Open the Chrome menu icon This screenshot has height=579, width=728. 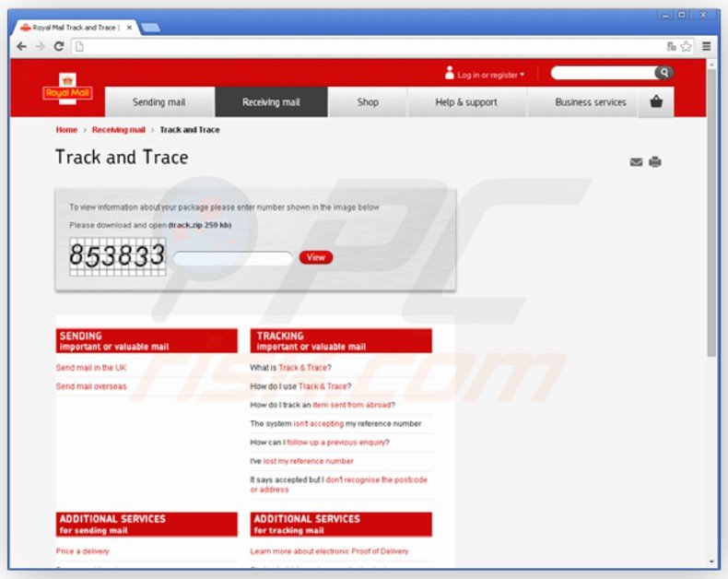click(x=707, y=46)
